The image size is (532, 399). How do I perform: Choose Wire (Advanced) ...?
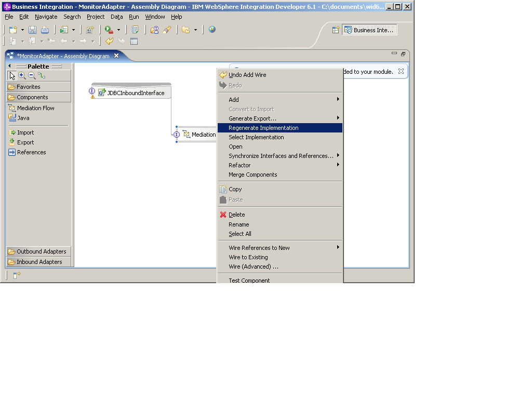click(x=280, y=267)
